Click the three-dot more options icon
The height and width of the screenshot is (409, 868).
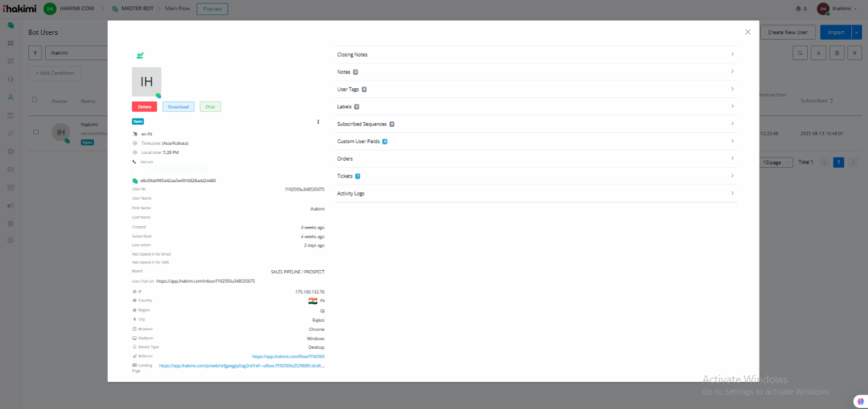point(318,122)
